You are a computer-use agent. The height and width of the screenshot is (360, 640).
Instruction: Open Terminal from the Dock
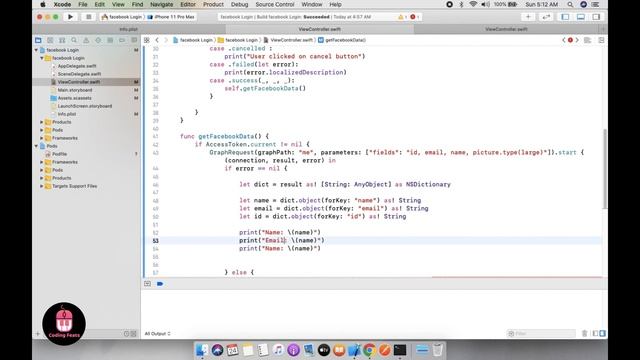(x=400, y=350)
